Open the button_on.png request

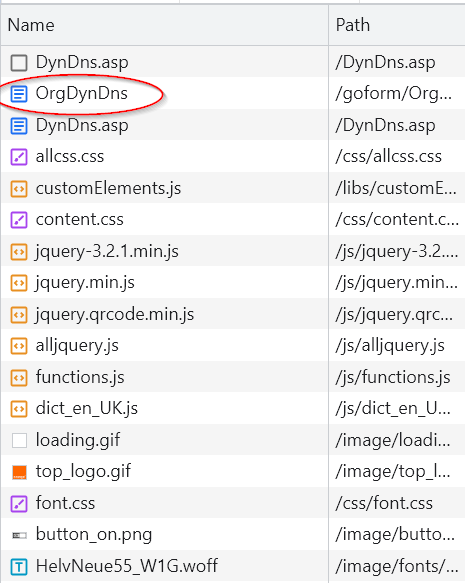(94, 535)
